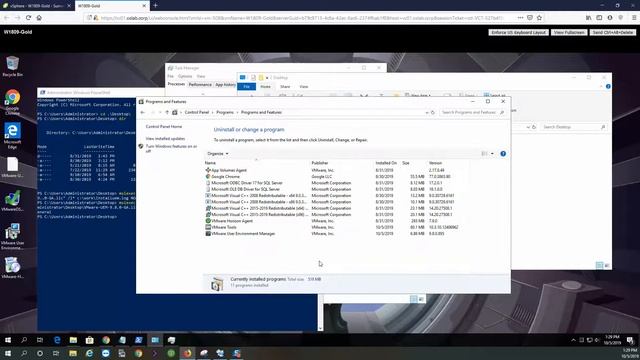The image size is (640, 360).
Task: Open the browser hamburger menu
Action: click(x=634, y=18)
